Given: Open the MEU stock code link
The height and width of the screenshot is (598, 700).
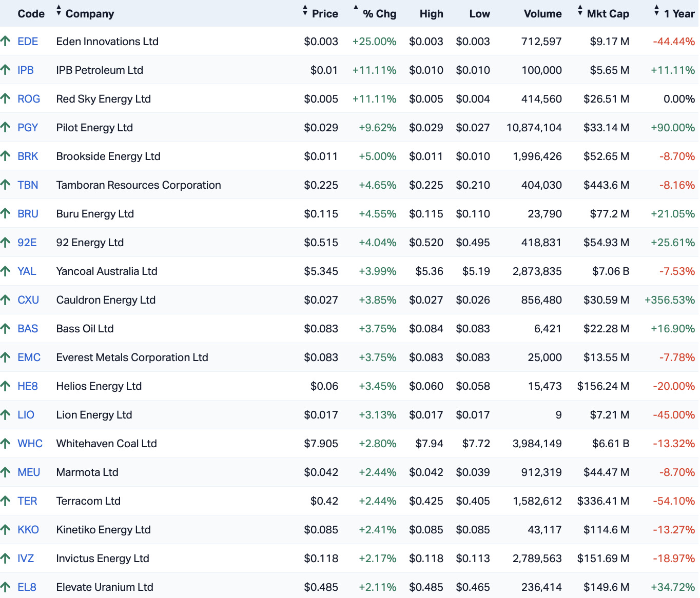Looking at the screenshot, I should pyautogui.click(x=29, y=472).
